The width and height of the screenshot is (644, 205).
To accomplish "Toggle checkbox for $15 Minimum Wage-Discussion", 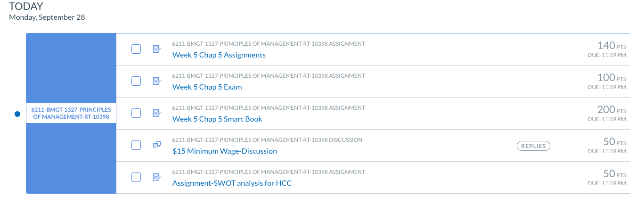I will 136,145.
